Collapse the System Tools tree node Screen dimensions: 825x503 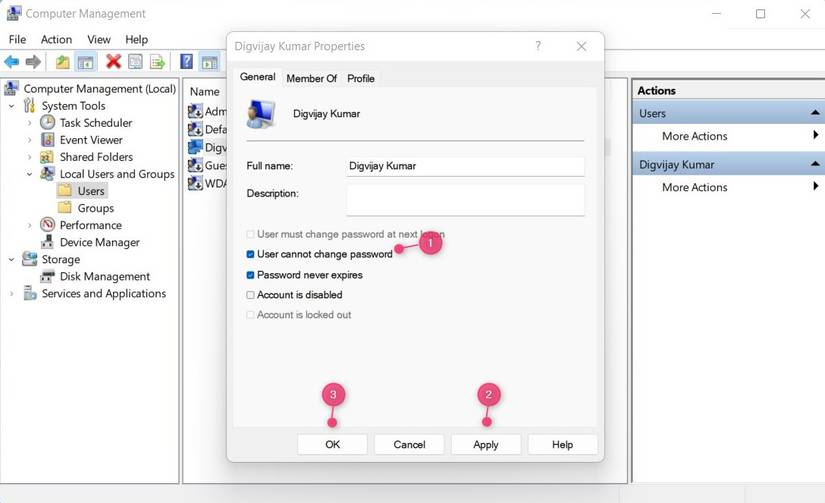(12, 106)
